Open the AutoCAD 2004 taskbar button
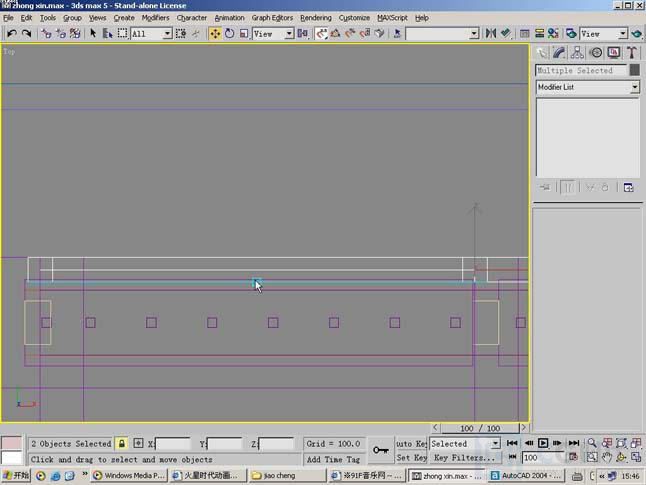 (x=526, y=476)
